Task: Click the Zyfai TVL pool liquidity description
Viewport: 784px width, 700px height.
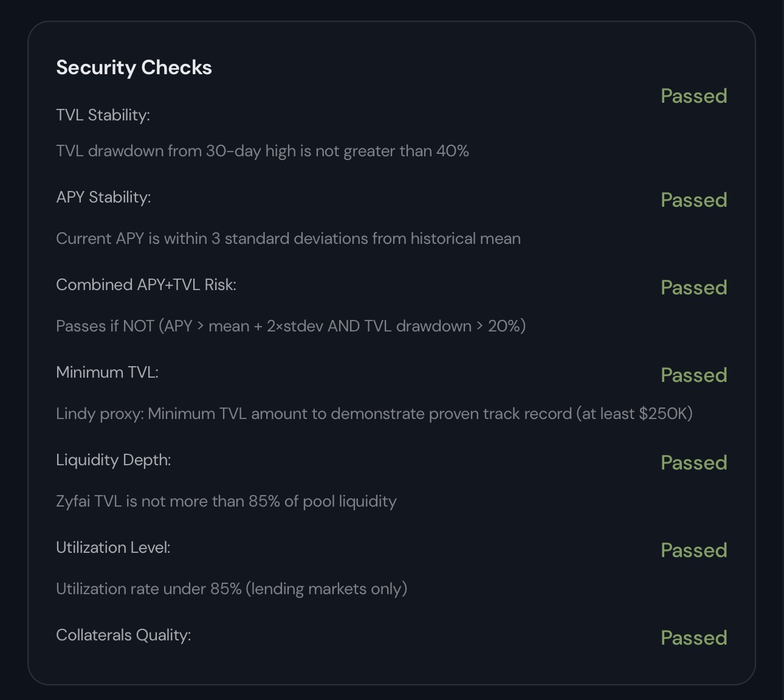Action: (x=226, y=501)
